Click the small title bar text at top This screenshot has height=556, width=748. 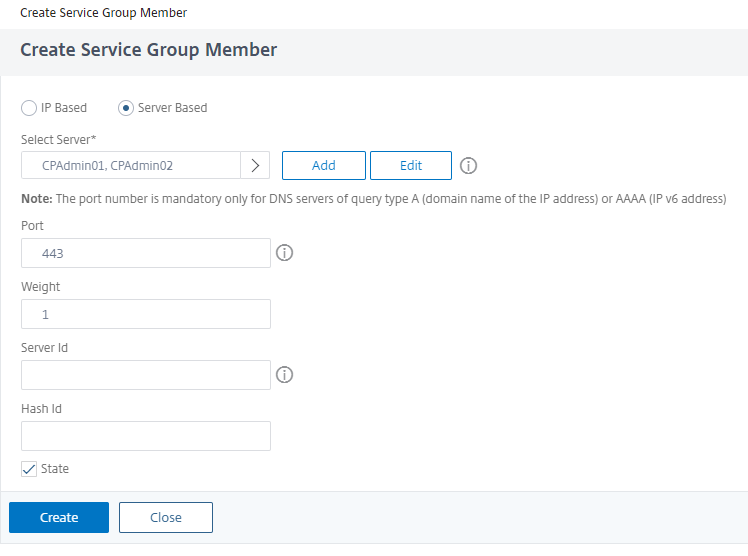tap(103, 12)
